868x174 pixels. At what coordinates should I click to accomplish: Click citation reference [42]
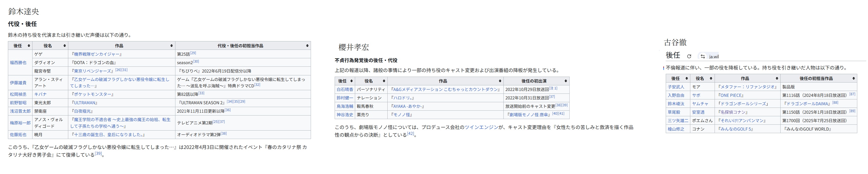click(410, 134)
